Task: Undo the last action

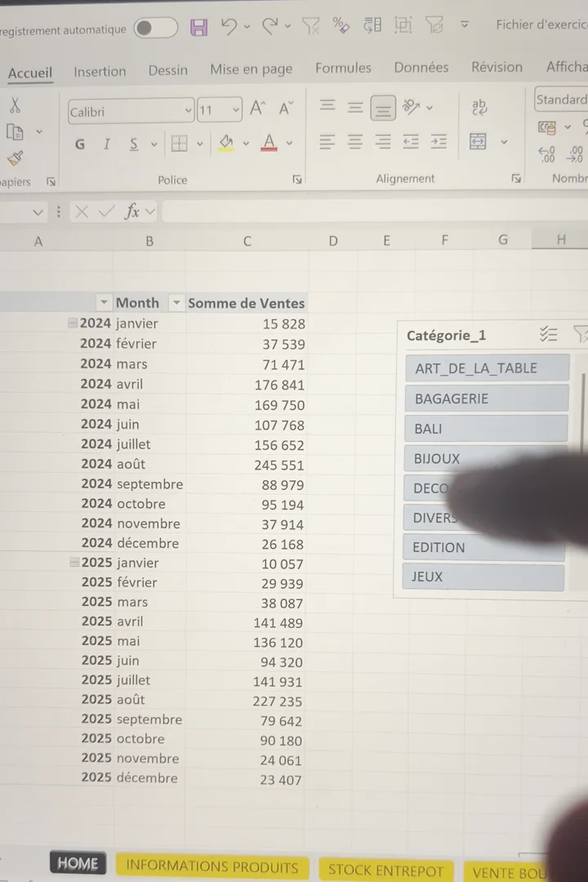Action: pyautogui.click(x=229, y=26)
